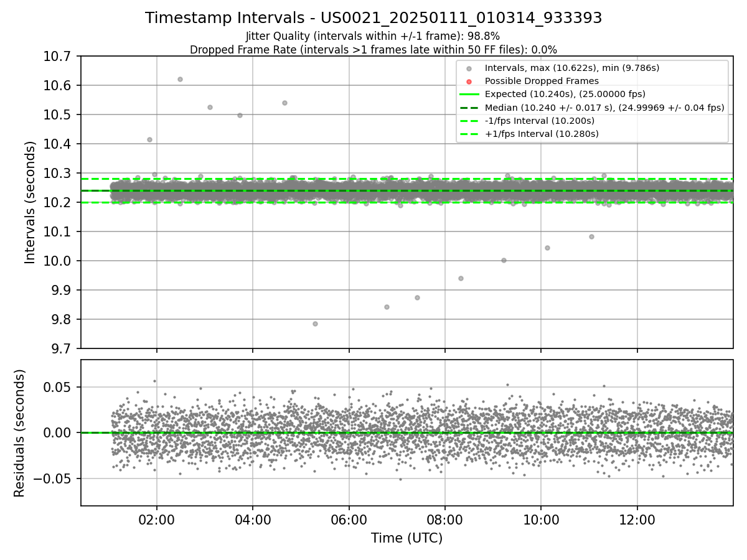The height and width of the screenshot is (560, 747).
Task: Click the 'Time (UTC)' x-axis label
Action: click(x=406, y=538)
